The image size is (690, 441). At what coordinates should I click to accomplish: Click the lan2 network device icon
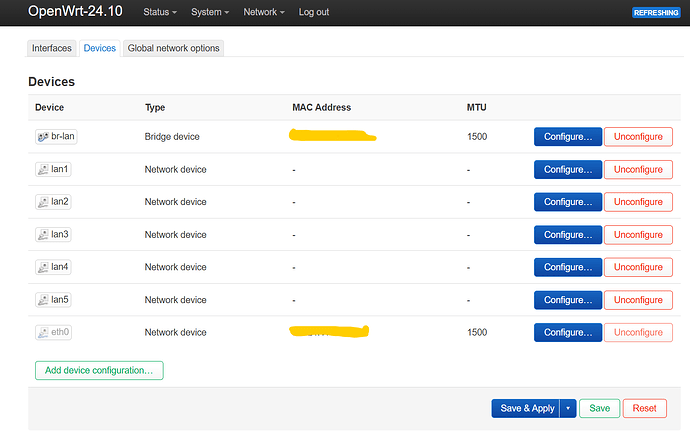point(43,202)
